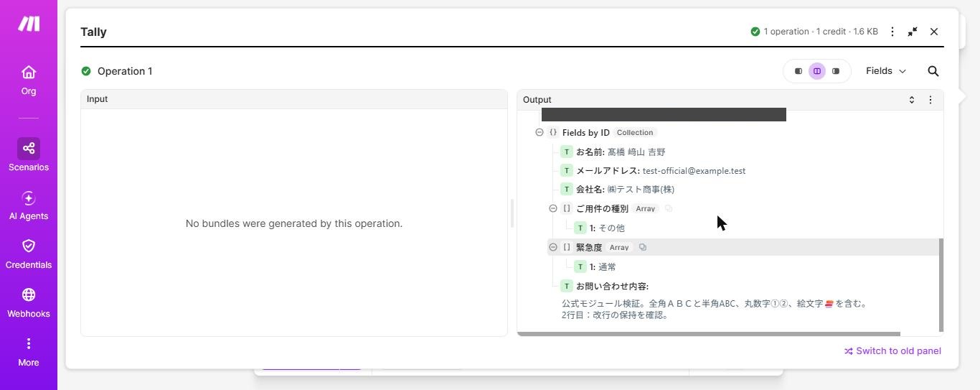The height and width of the screenshot is (390, 980).
Task: Click array type icon beside 緊急度
Action: click(567, 247)
